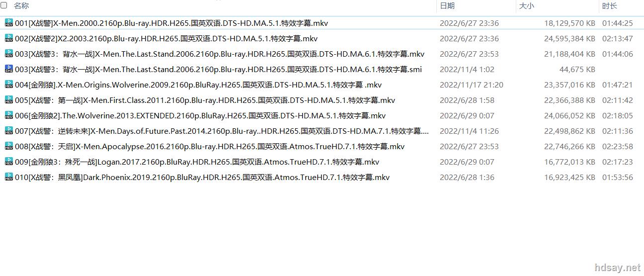Click the MKV icon of 006 The.Wolverine.2013

click(x=9, y=115)
